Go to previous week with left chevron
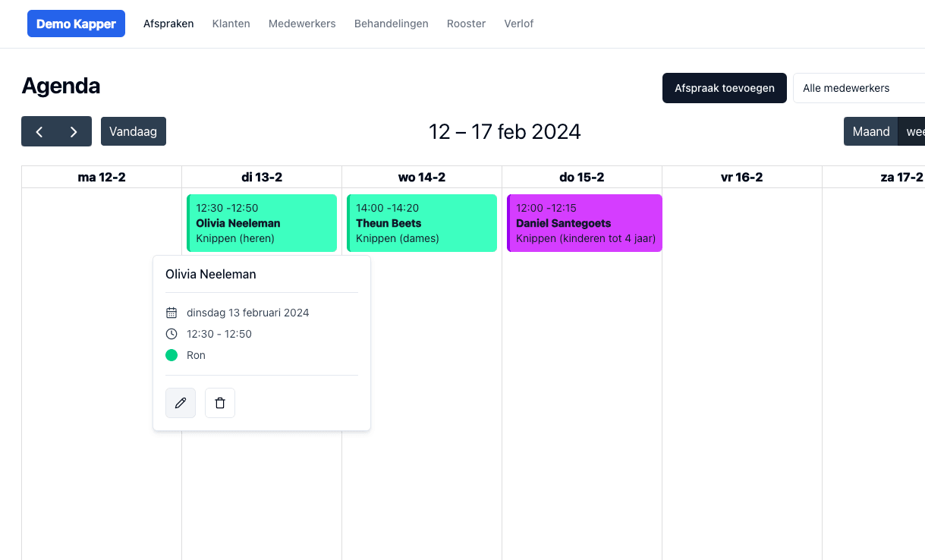The width and height of the screenshot is (925, 560). [39, 131]
